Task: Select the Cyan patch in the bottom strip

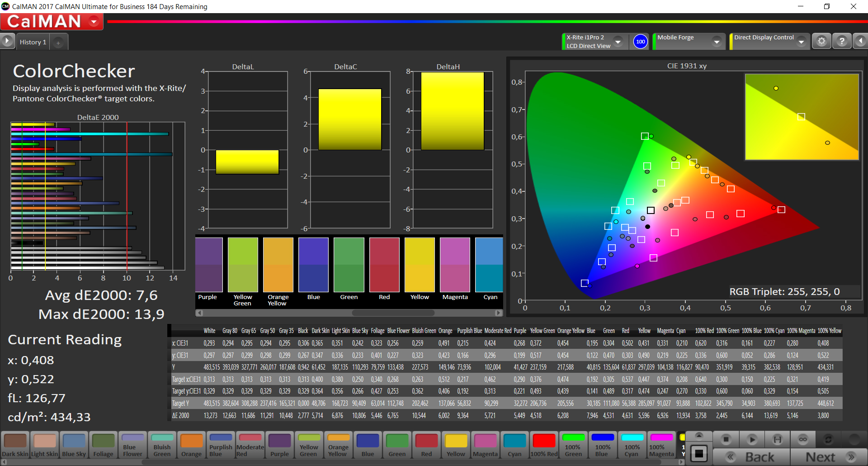Action: [514, 445]
